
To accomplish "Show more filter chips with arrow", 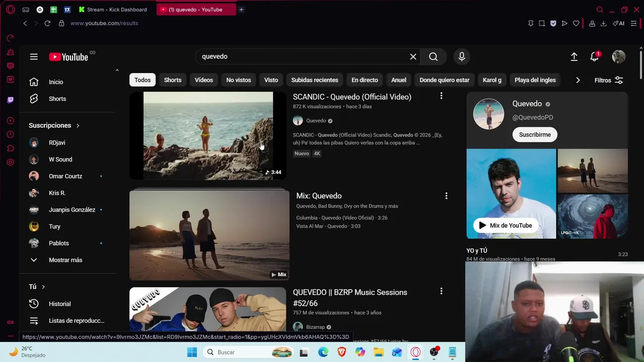I will (578, 80).
